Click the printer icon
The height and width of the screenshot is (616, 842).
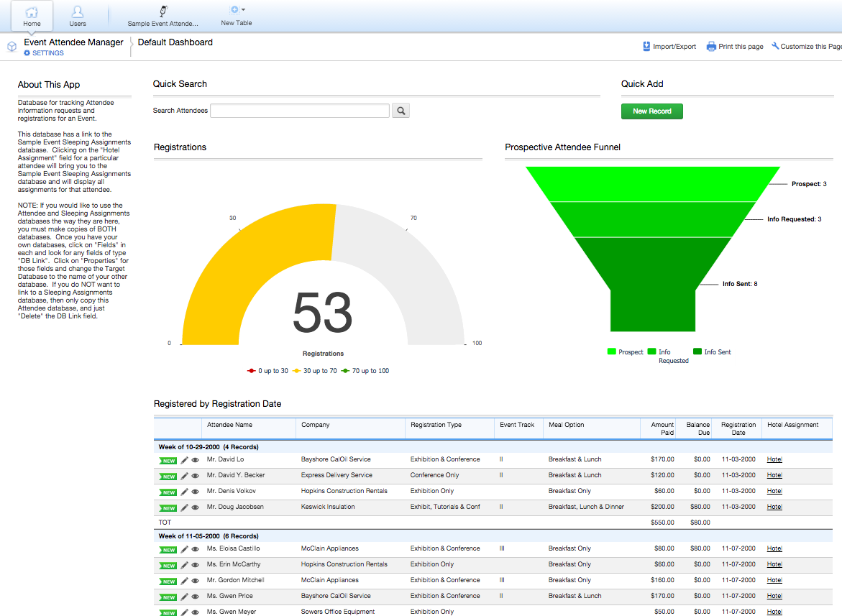pos(712,47)
